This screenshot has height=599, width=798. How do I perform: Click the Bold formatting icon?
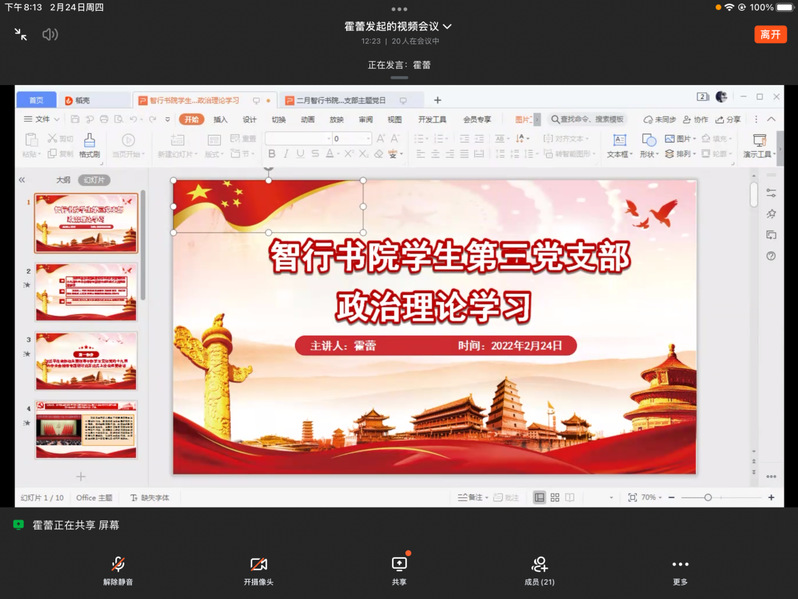tap(272, 154)
